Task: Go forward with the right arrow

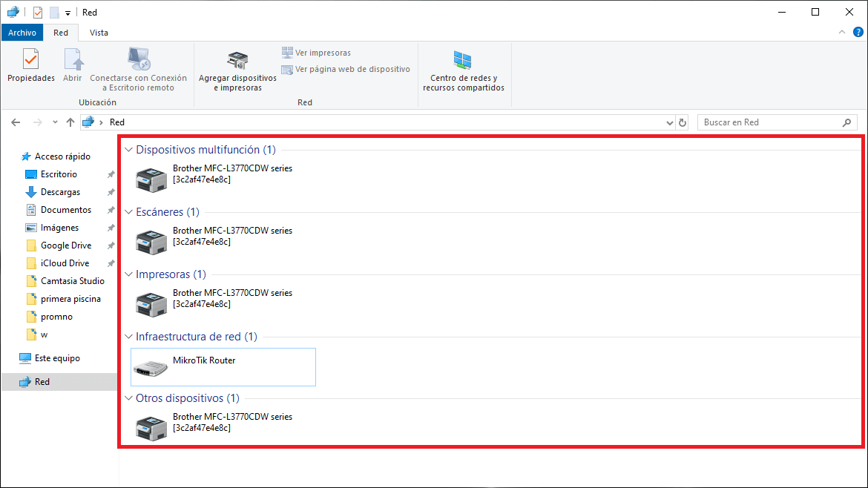Action: [37, 122]
